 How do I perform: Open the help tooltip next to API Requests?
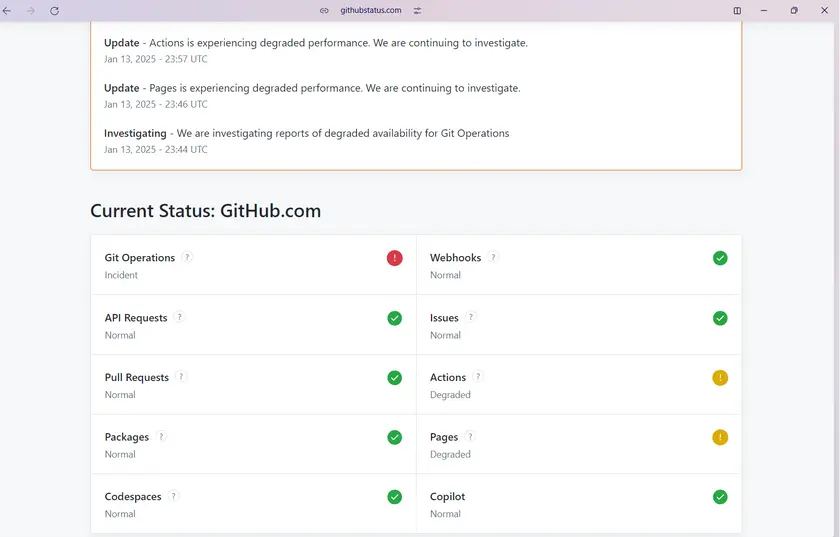(x=179, y=317)
